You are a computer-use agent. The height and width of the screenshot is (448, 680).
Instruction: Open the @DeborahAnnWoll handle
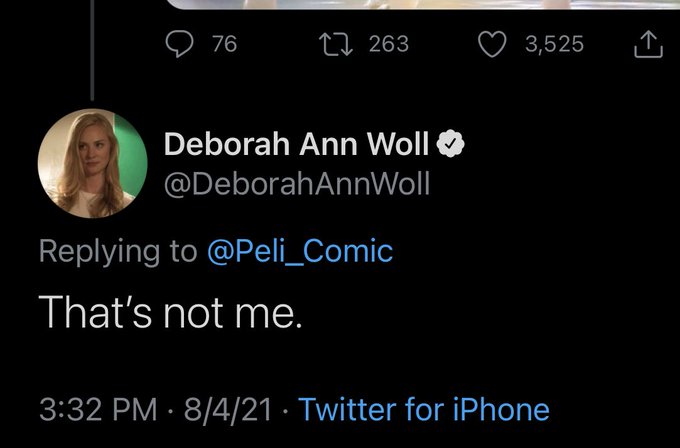pyautogui.click(x=296, y=185)
